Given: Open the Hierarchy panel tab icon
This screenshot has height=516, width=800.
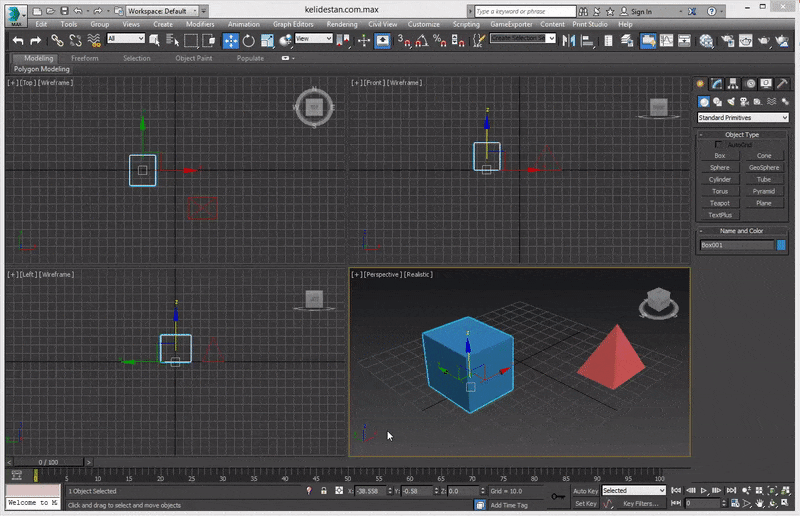Looking at the screenshot, I should tap(733, 83).
